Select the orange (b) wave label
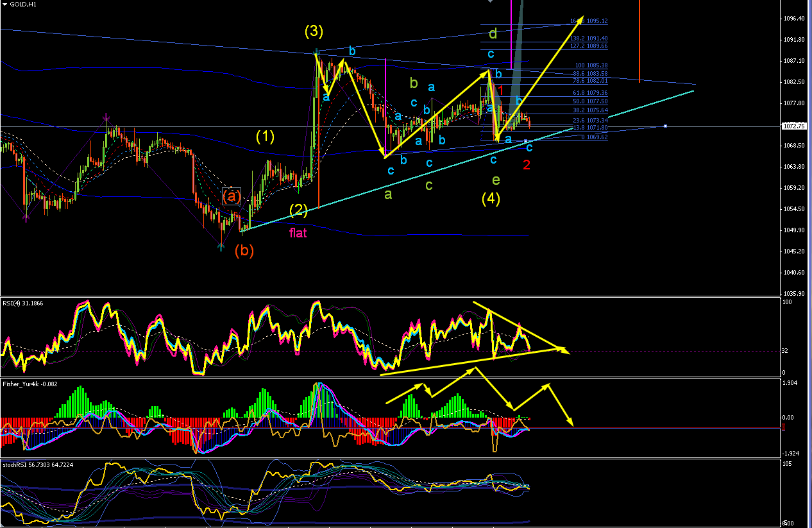Screen dimensions: 812x528 pos(244,251)
